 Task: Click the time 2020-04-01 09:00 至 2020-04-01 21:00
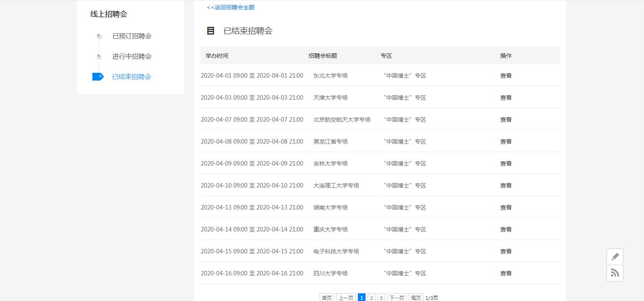tap(252, 76)
